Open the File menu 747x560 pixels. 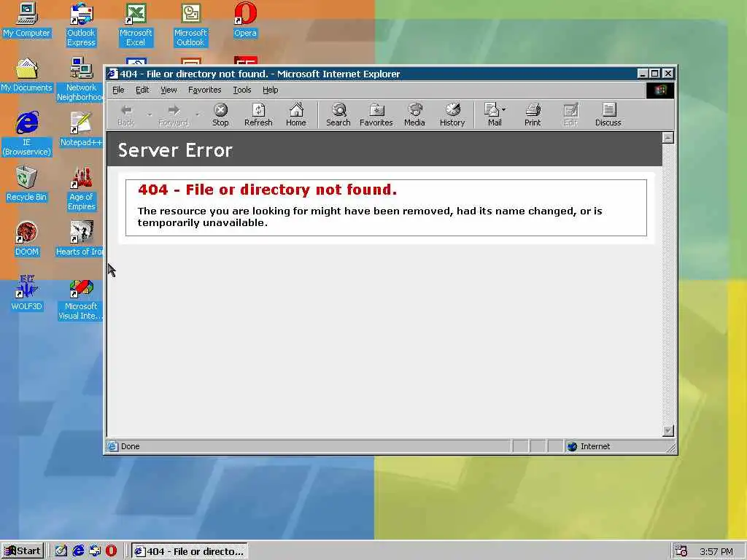coord(118,90)
